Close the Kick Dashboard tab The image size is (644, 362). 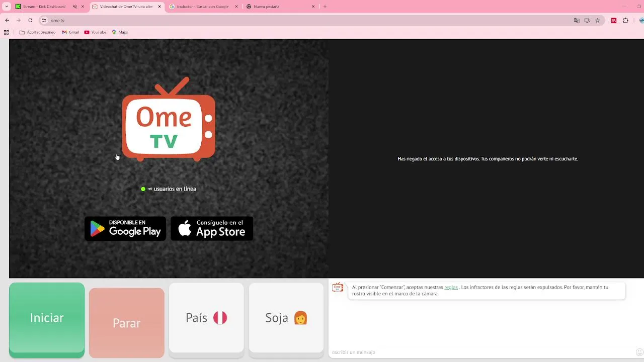point(83,7)
